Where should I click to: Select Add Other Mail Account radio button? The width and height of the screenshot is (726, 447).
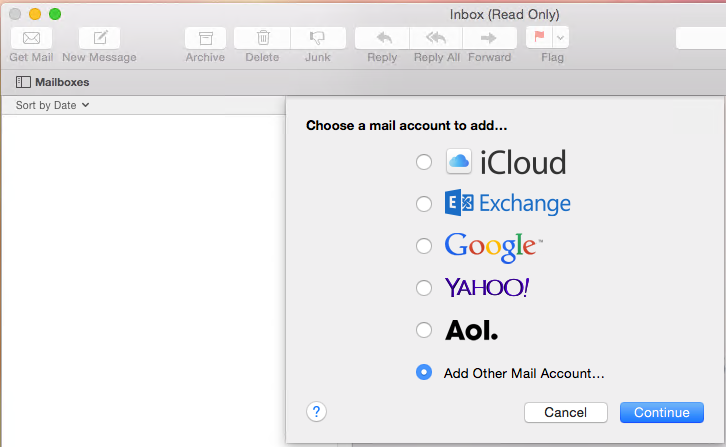coord(424,372)
